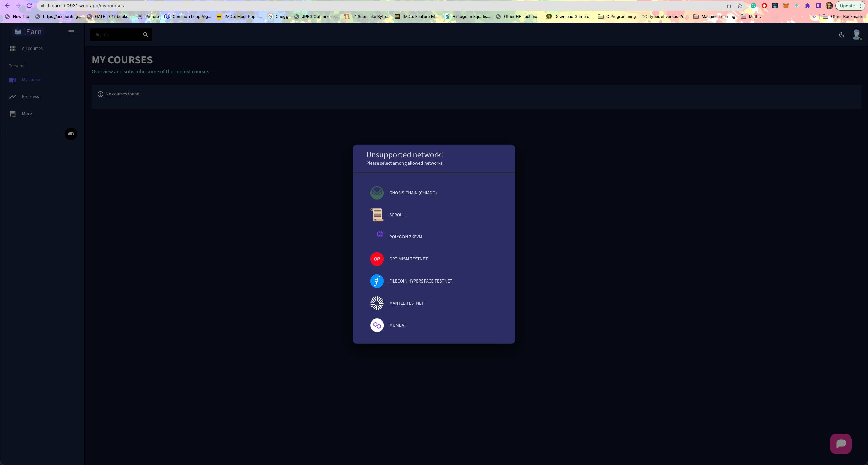868x465 pixels.
Task: Go to All courses
Action: pos(32,49)
